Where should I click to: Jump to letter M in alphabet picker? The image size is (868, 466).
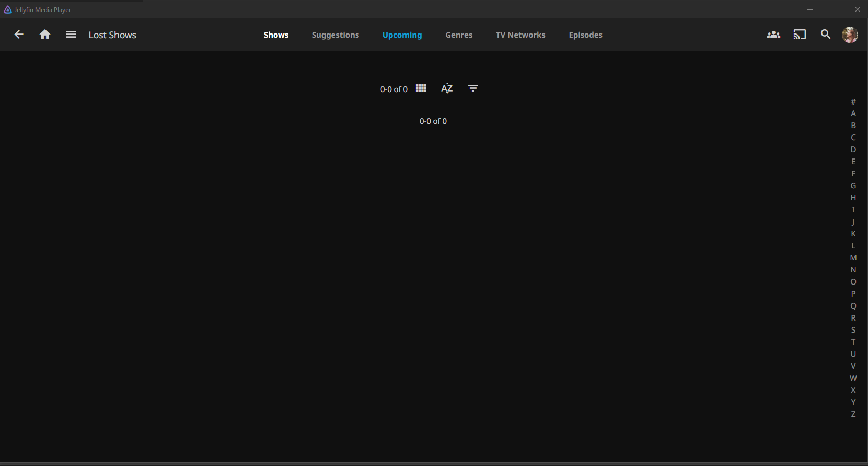pyautogui.click(x=853, y=258)
